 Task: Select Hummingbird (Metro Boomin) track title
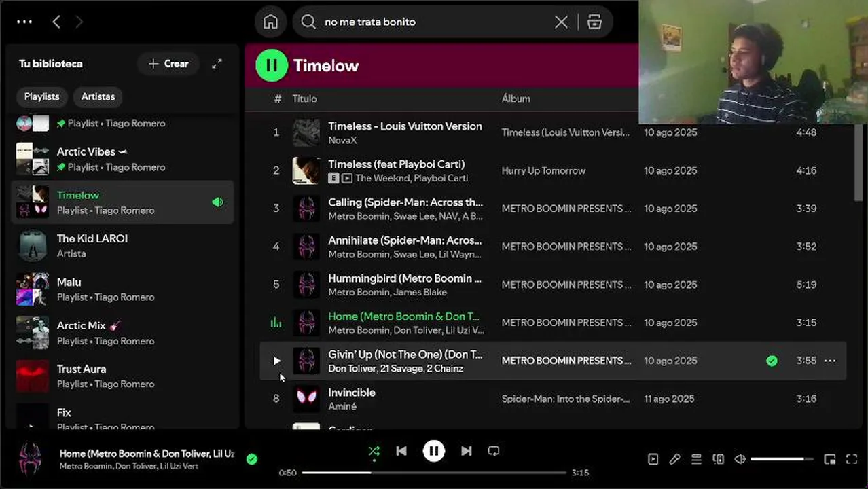(x=405, y=278)
